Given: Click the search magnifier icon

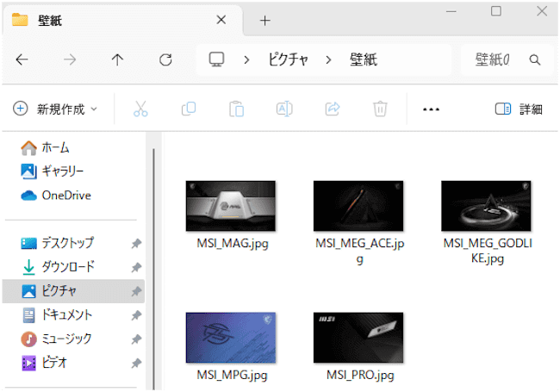Looking at the screenshot, I should (x=534, y=59).
